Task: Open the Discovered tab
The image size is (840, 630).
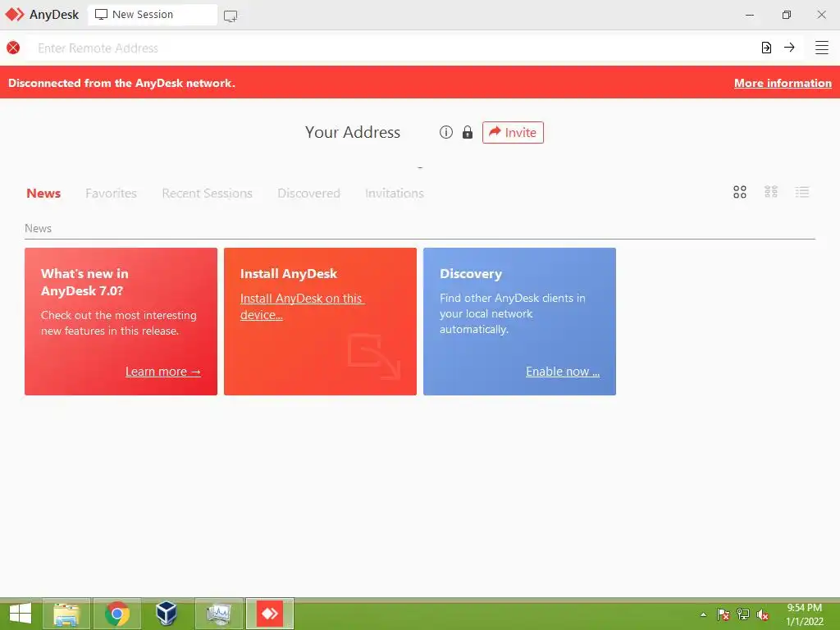Action: (x=308, y=193)
